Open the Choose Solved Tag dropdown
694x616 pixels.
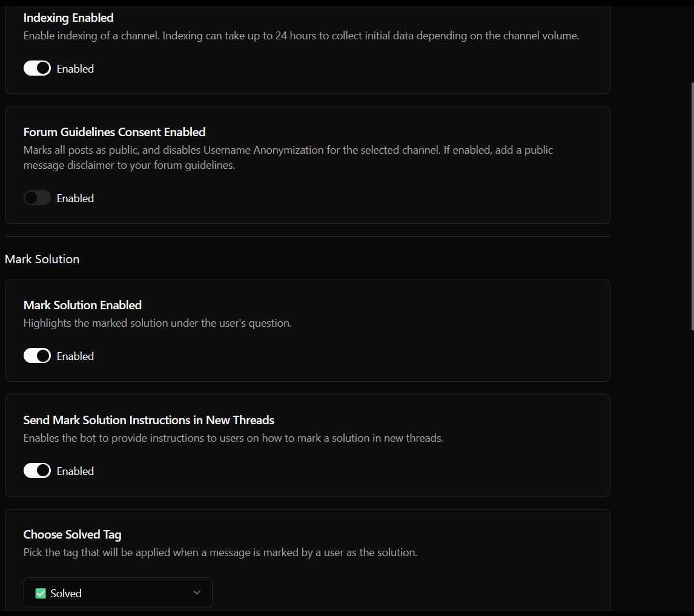pos(117,593)
